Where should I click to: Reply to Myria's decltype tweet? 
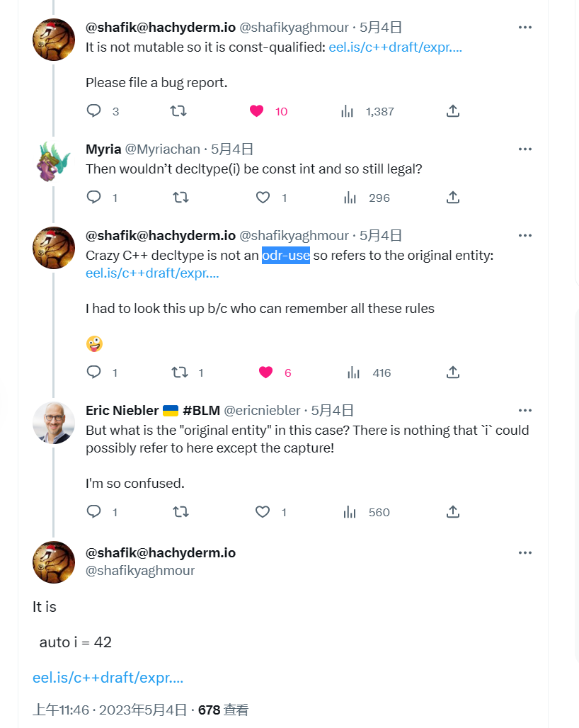[x=94, y=198]
